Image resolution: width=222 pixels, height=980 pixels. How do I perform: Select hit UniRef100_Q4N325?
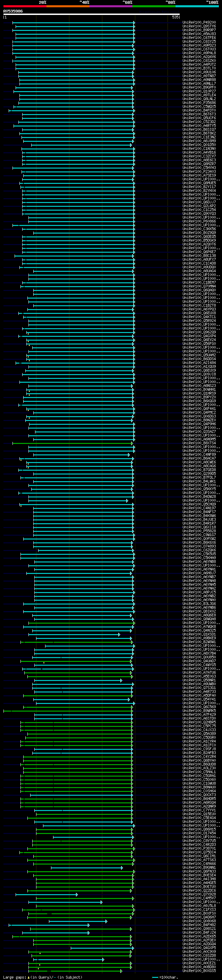pyautogui.click(x=199, y=630)
